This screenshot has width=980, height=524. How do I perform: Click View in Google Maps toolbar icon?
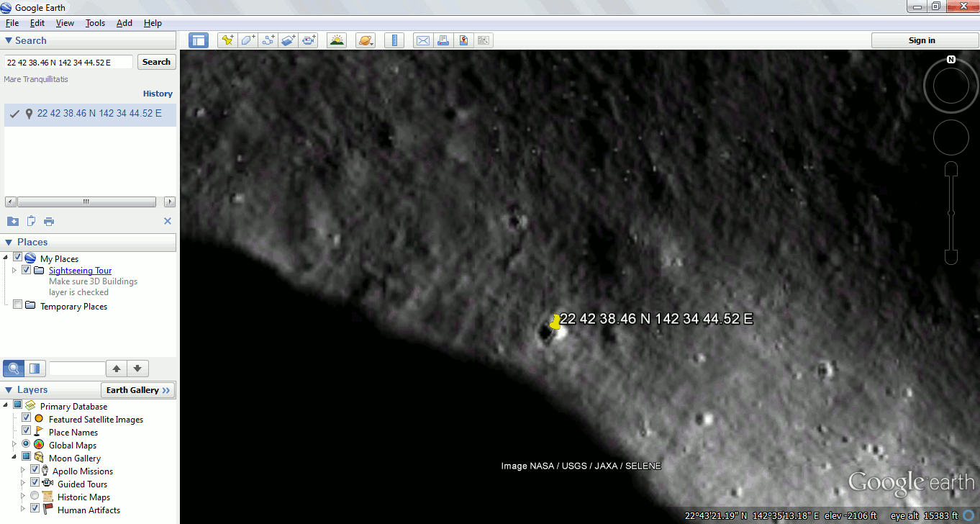tap(463, 40)
